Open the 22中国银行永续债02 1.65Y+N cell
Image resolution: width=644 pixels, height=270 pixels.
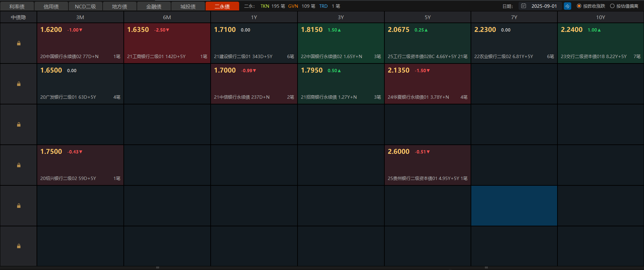(341, 43)
